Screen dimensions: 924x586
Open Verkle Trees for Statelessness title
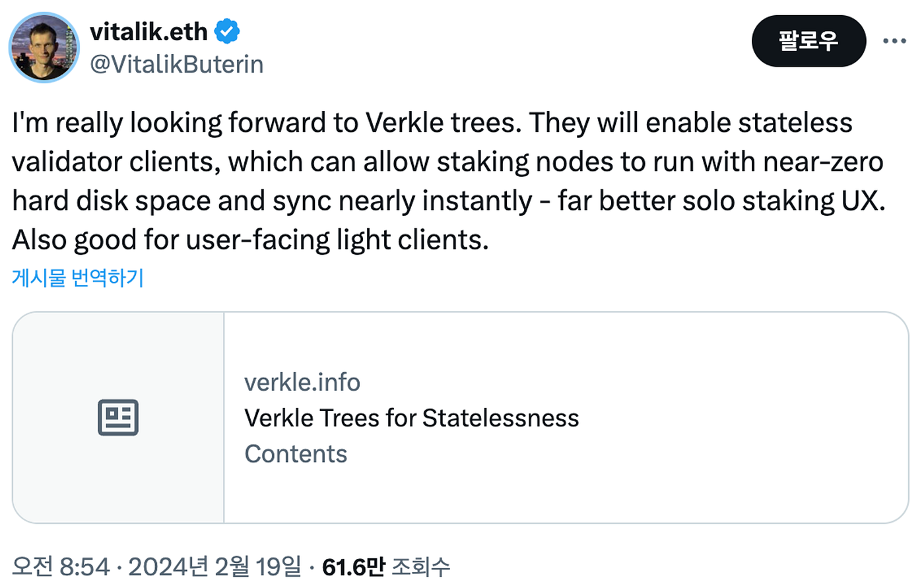coord(412,418)
